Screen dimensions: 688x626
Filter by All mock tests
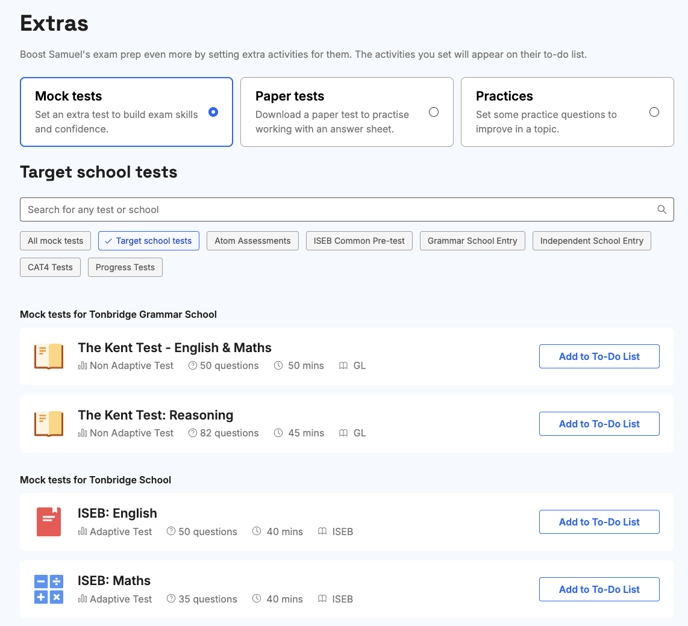coord(56,241)
